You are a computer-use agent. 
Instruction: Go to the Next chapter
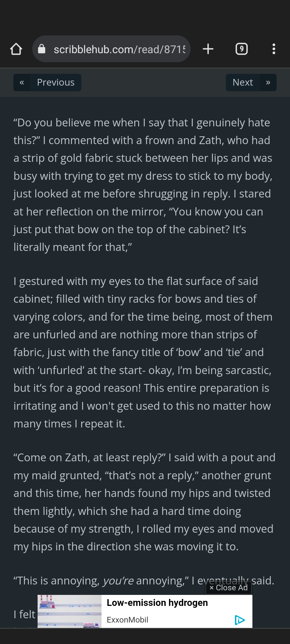(x=243, y=82)
